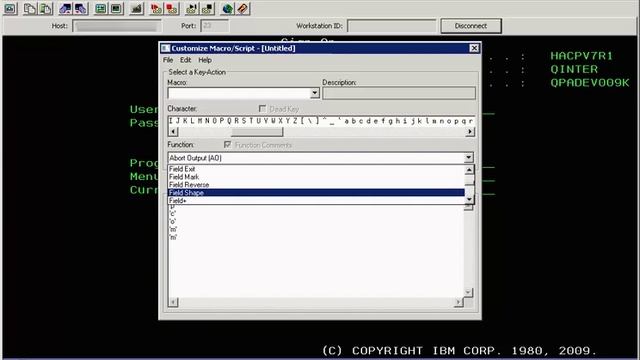Click the chart-shaped toolbar icon
Image resolution: width=640 pixels, height=360 pixels.
coord(136,9)
